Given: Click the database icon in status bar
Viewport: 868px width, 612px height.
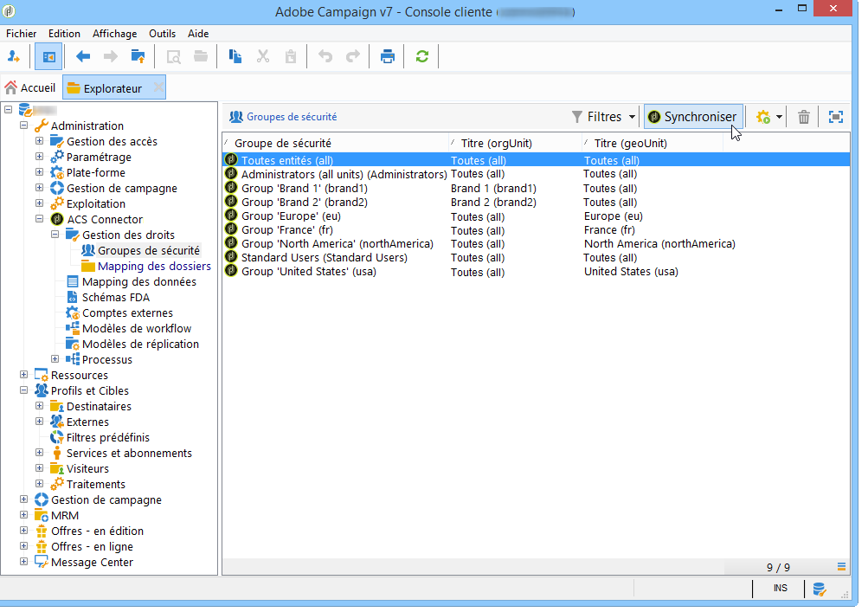Looking at the screenshot, I should coord(818,589).
